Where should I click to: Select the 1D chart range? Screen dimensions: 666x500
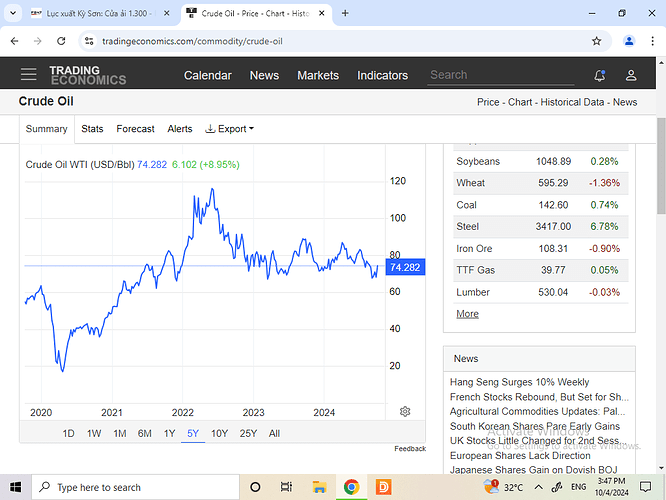(68, 433)
